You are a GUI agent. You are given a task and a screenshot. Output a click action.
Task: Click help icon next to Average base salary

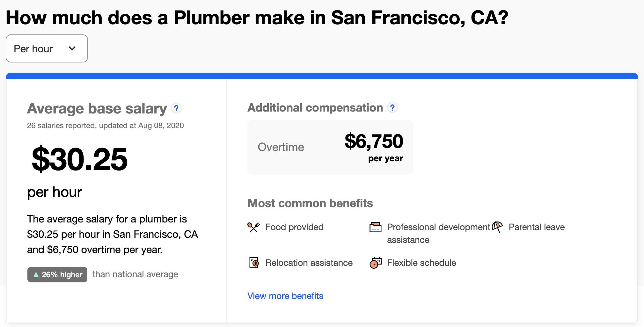pyautogui.click(x=176, y=108)
